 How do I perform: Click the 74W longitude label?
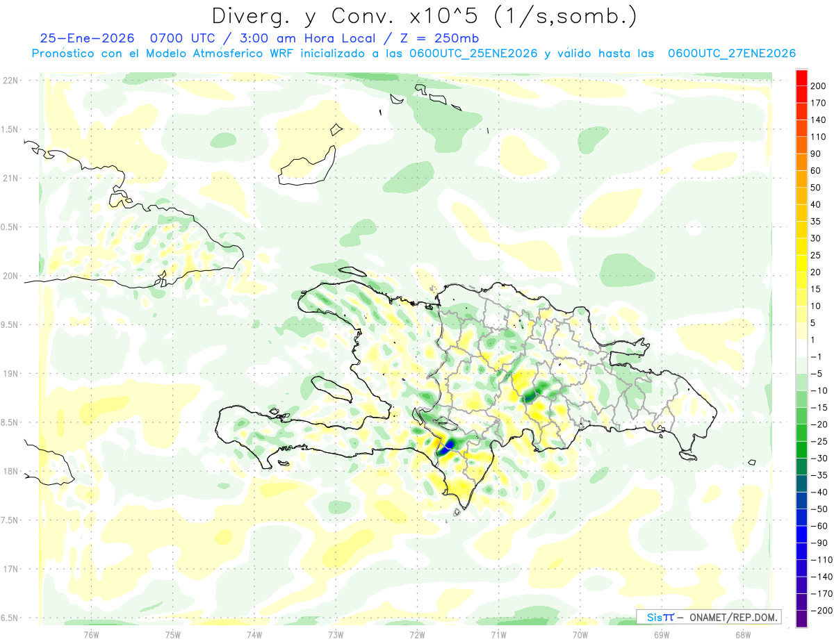[254, 634]
